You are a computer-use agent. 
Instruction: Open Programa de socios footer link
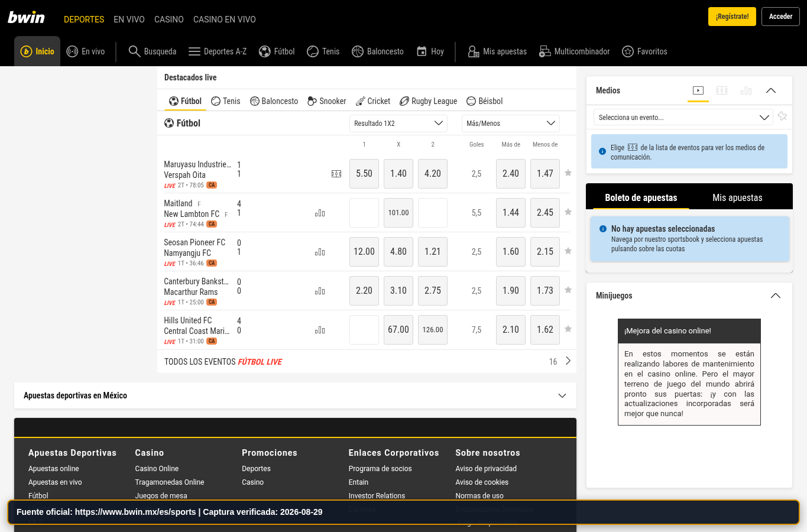(380, 469)
